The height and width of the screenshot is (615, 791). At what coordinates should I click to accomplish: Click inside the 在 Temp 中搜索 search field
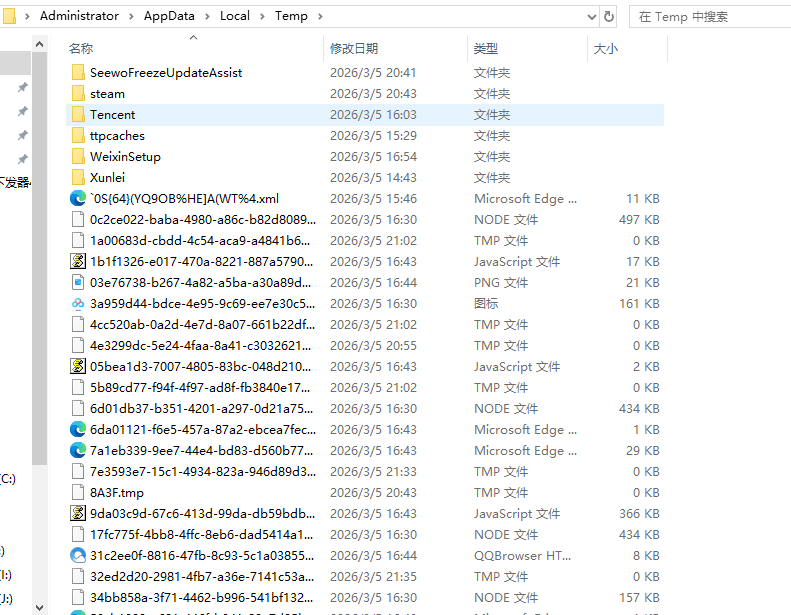(x=700, y=16)
